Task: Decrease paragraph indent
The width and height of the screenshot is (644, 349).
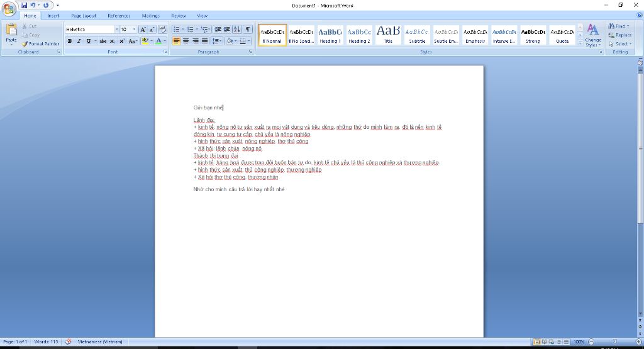Action: click(218, 30)
